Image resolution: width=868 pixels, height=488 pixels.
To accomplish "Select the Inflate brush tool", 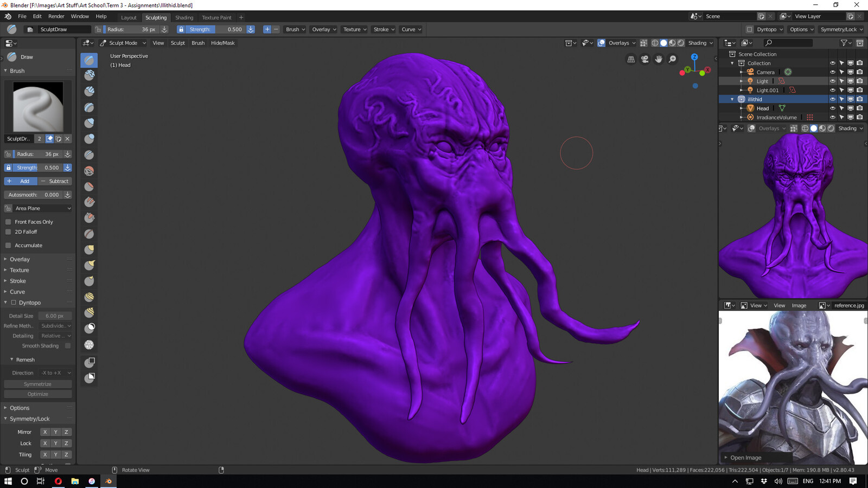I will click(x=89, y=123).
